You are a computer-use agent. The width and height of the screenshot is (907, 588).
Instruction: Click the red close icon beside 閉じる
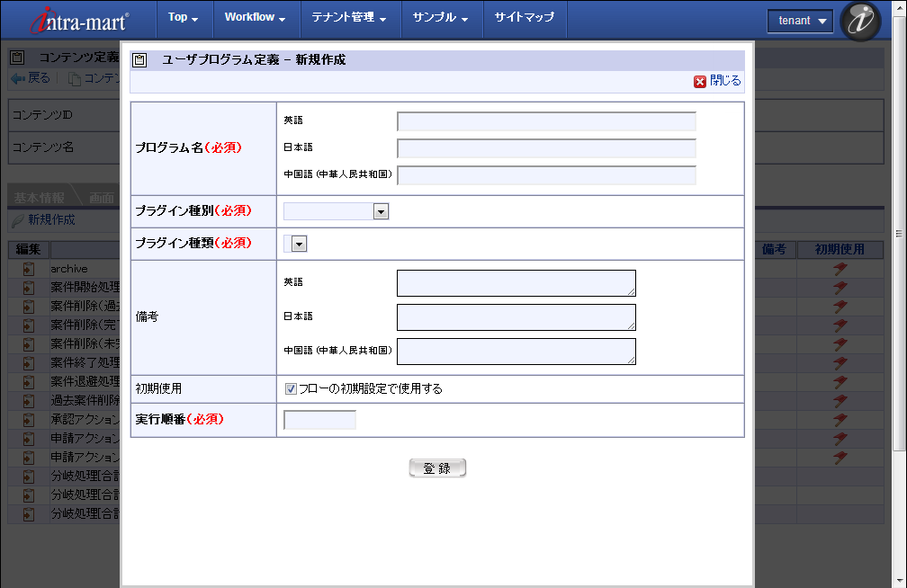coord(700,81)
